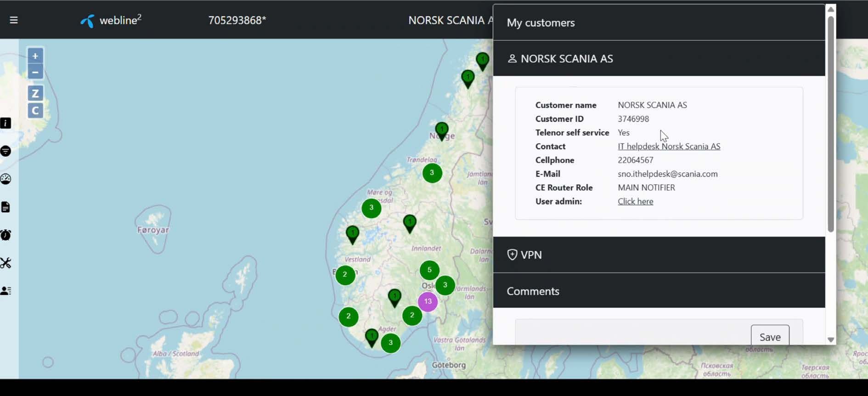Viewport: 868px width, 396px height.
Task: Open the tools wrench sidebar icon
Action: pos(6,263)
